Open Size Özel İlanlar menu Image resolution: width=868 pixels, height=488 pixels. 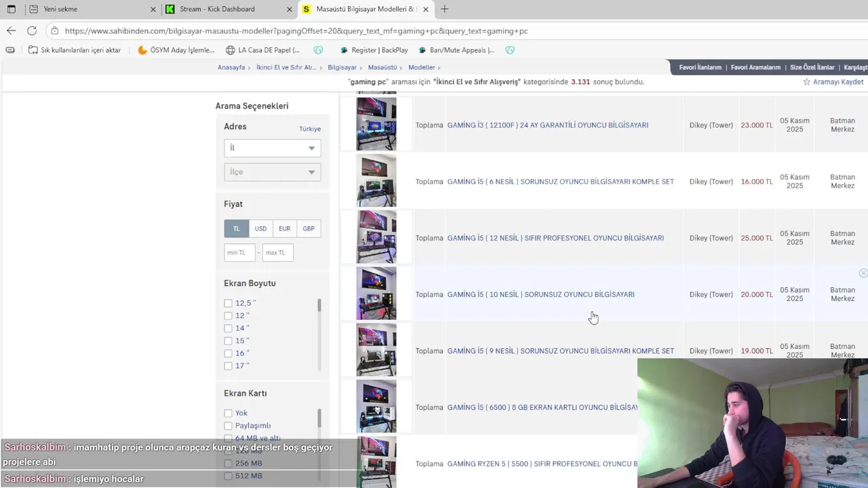812,68
